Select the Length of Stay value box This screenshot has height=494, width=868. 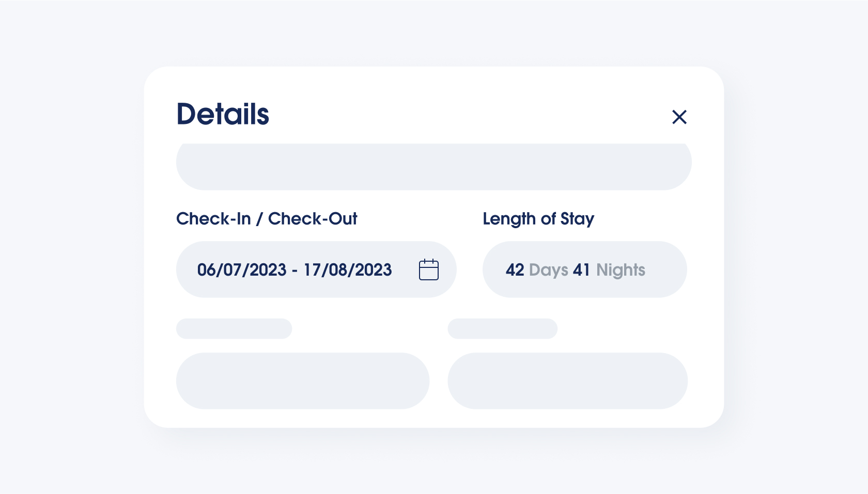pyautogui.click(x=584, y=269)
